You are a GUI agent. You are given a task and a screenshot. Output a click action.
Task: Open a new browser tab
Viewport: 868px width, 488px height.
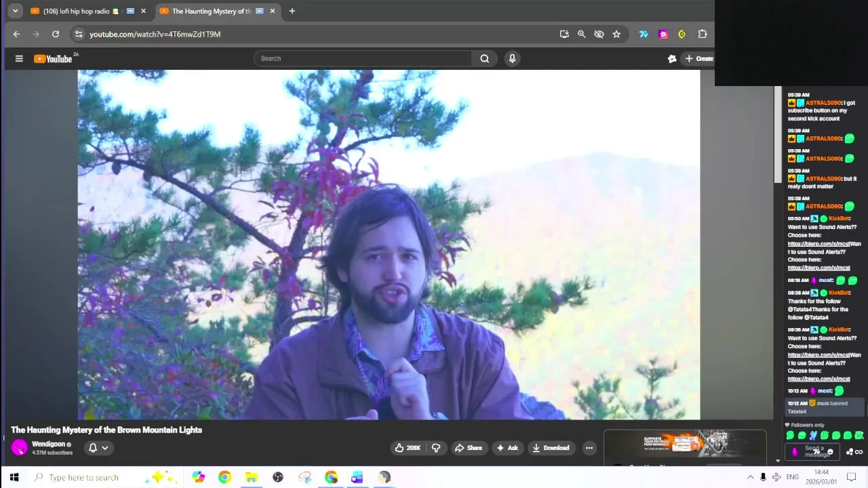coord(292,11)
